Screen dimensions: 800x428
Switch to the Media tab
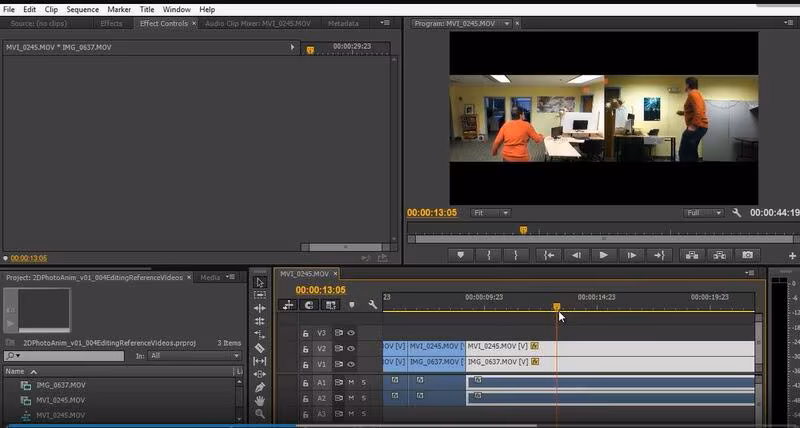pyautogui.click(x=210, y=278)
